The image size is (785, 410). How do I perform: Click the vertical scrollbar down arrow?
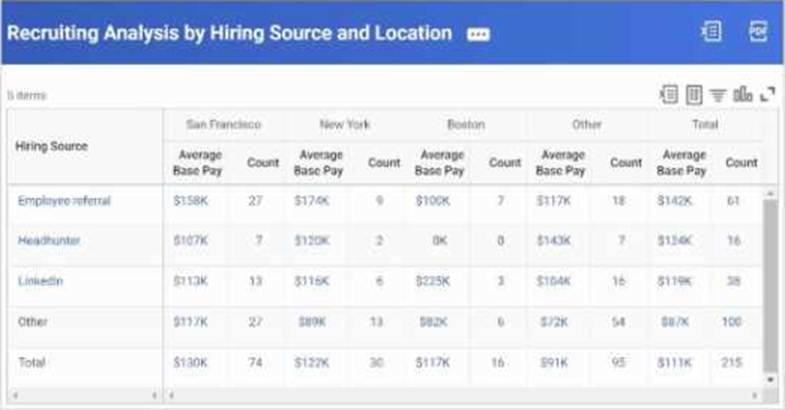[x=769, y=380]
